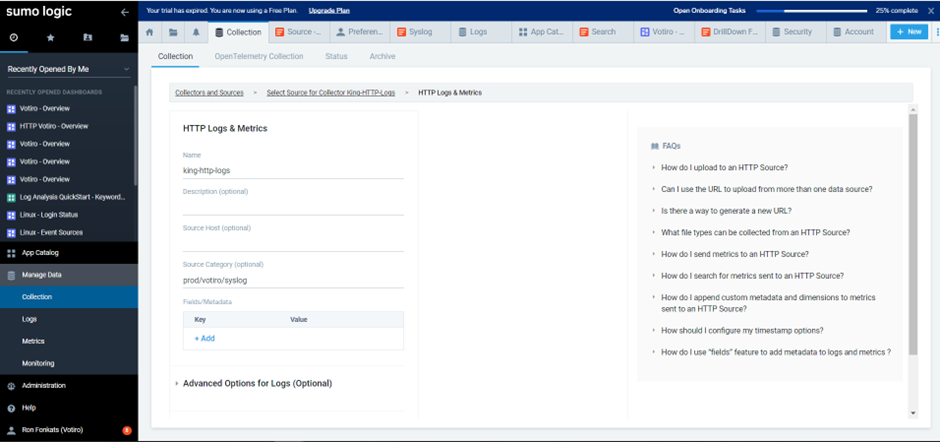Open the Favorites star icon panel

pyautogui.click(x=50, y=37)
